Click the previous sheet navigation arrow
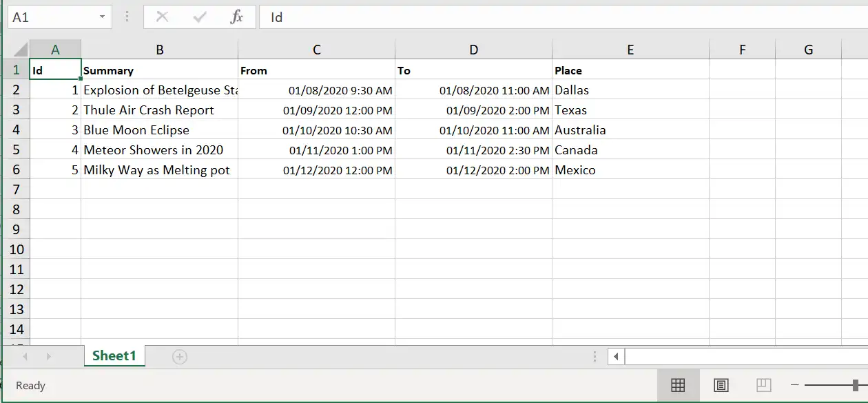This screenshot has width=868, height=403. [x=25, y=356]
